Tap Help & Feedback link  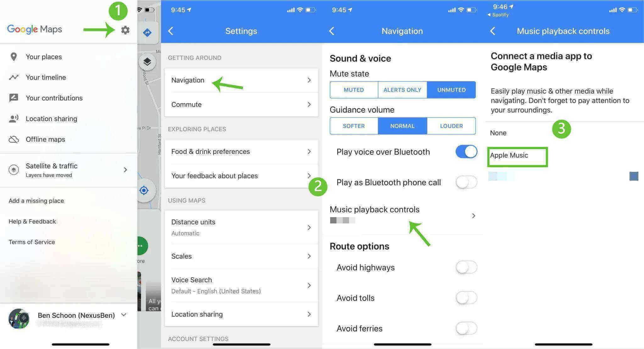(x=31, y=221)
